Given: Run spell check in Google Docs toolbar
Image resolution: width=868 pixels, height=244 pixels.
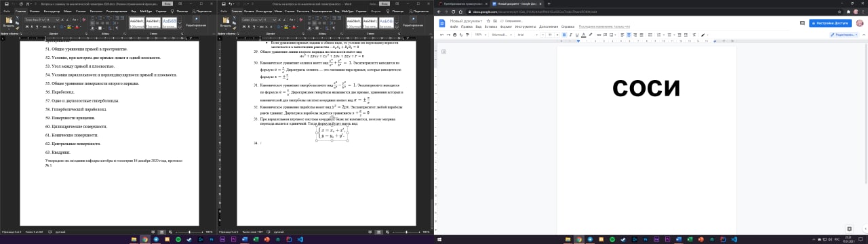Looking at the screenshot, I should tap(461, 35).
